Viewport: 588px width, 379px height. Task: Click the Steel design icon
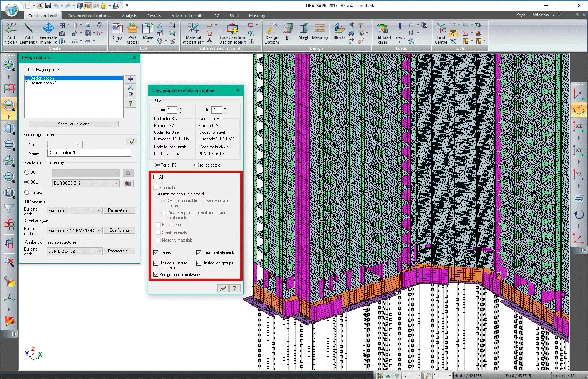pyautogui.click(x=303, y=32)
